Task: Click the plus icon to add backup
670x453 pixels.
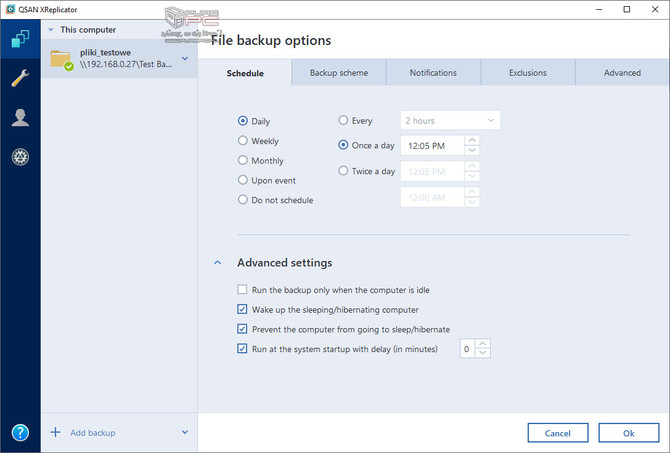Action: 54,433
